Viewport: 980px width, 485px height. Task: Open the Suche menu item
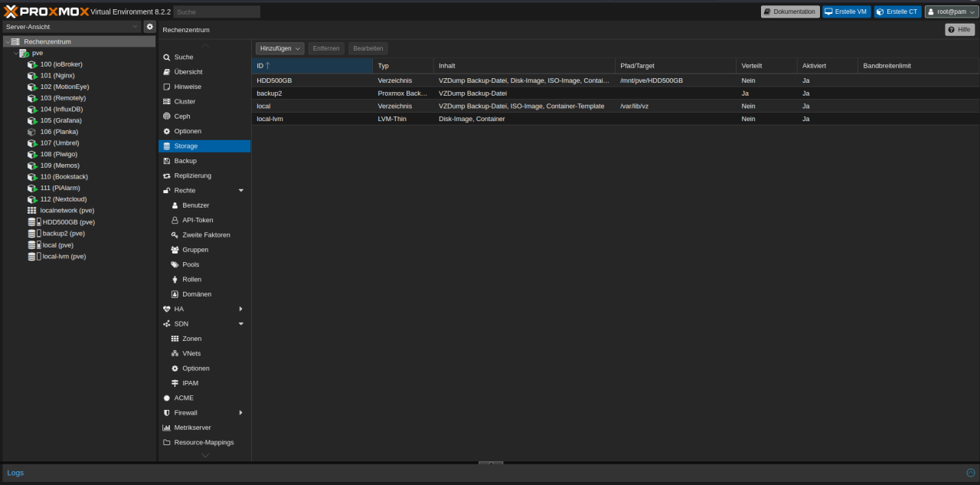point(204,57)
